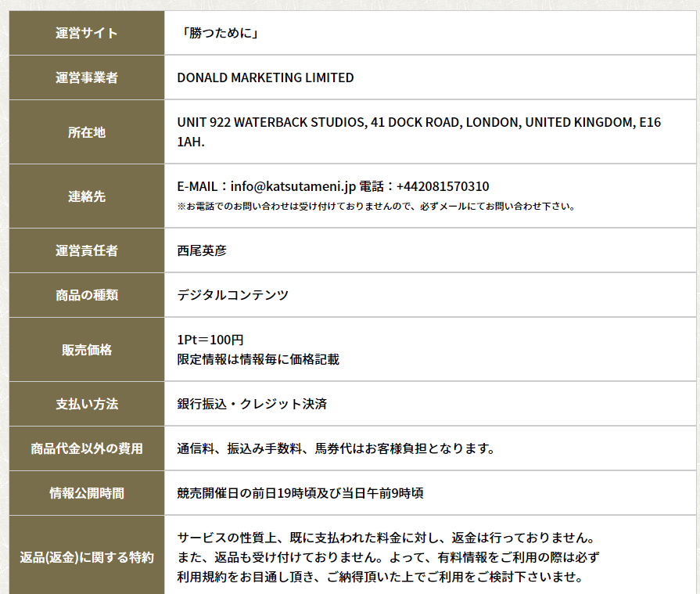Click the 返品(返金)に関する特約 row label
The height and width of the screenshot is (594, 700).
pos(87,557)
